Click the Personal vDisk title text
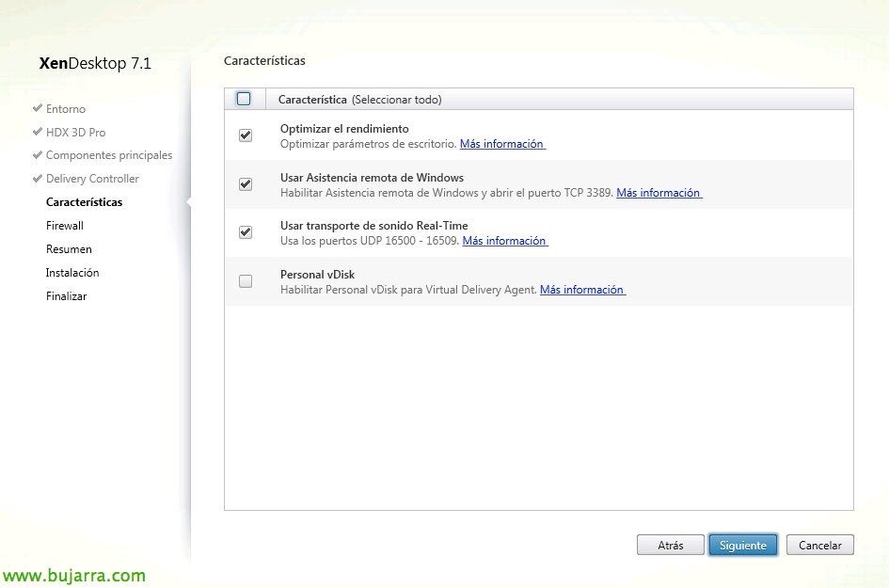 pyautogui.click(x=317, y=275)
